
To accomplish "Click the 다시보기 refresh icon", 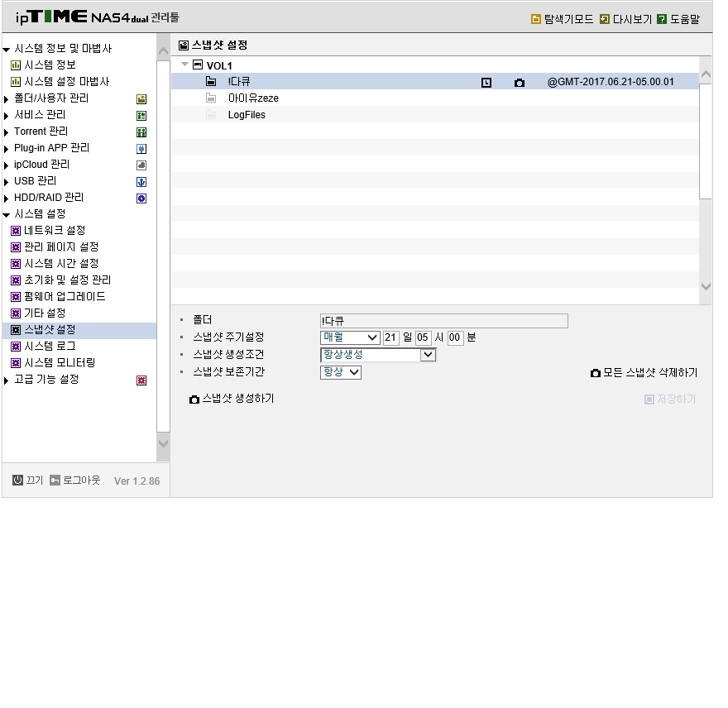I will pos(604,19).
